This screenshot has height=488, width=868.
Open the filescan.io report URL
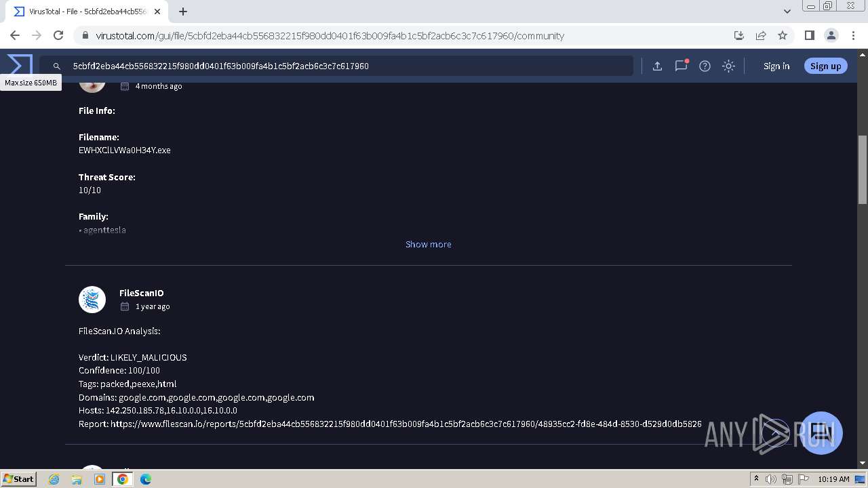click(406, 424)
